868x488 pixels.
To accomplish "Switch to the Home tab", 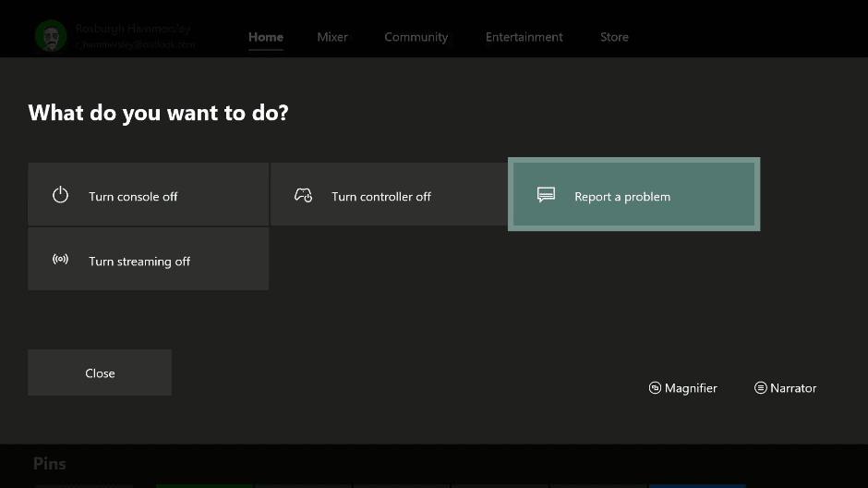I will (266, 37).
